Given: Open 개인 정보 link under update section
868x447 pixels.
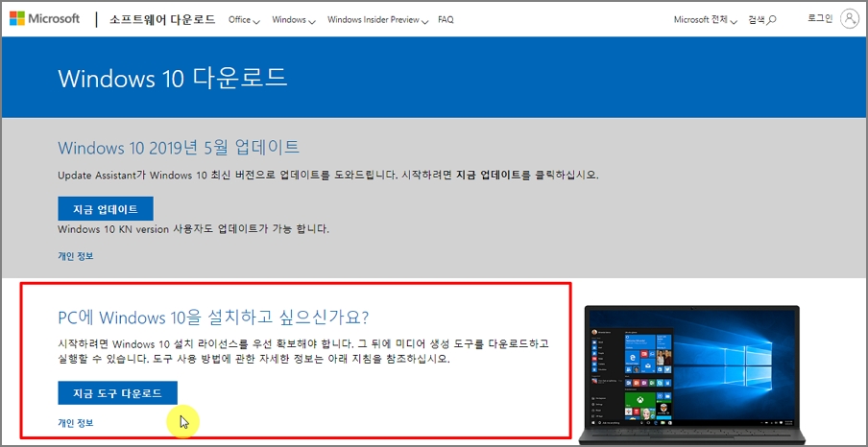Looking at the screenshot, I should [x=76, y=257].
